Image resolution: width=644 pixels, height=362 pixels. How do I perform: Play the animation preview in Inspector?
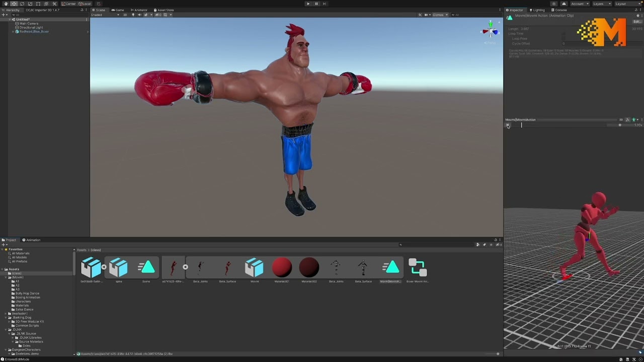pyautogui.click(x=508, y=125)
